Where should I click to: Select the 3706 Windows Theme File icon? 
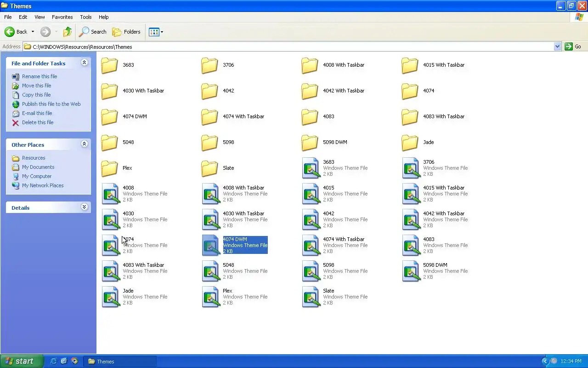(x=411, y=168)
